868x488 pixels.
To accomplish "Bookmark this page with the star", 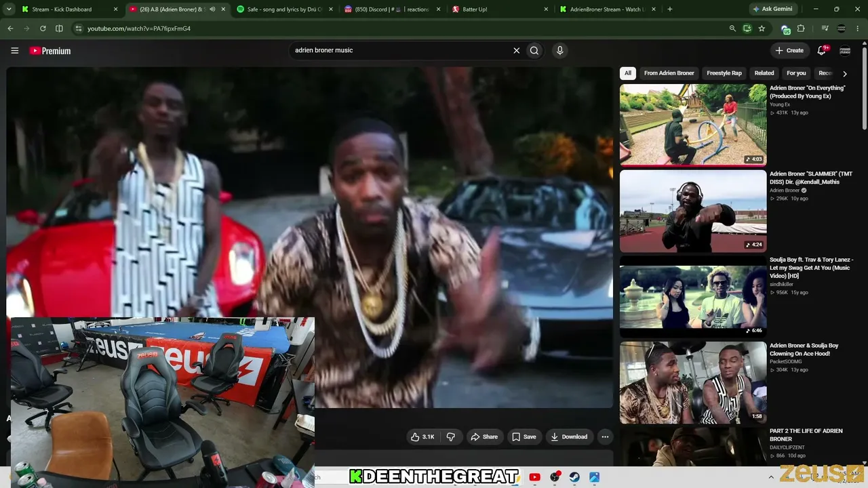I will pos(762,28).
